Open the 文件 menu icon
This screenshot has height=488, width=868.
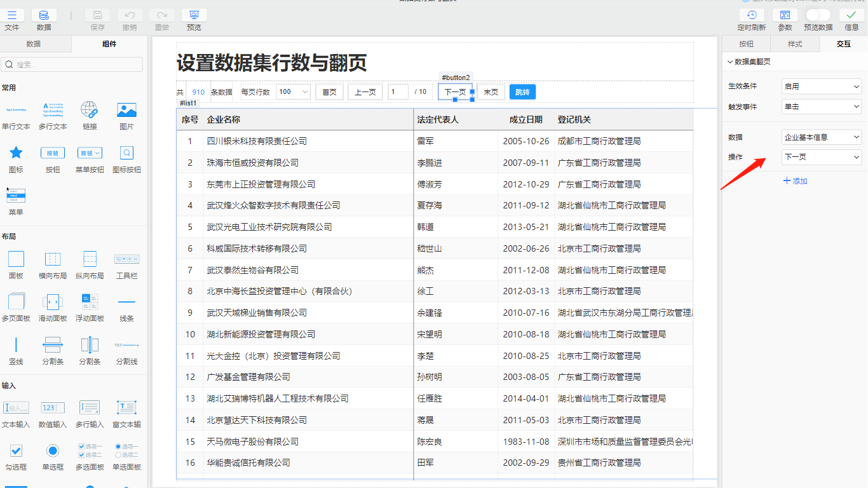coord(12,16)
